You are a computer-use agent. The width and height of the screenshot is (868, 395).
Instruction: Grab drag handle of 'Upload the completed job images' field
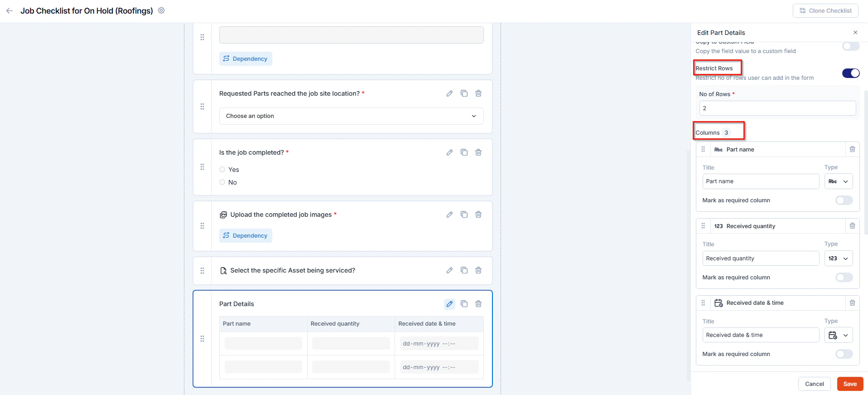[202, 226]
